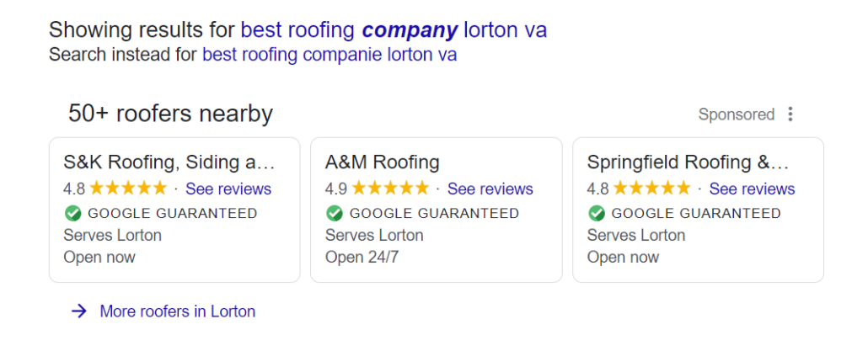Click the Springfield Roofing Google Guaranteed check badge

click(596, 213)
